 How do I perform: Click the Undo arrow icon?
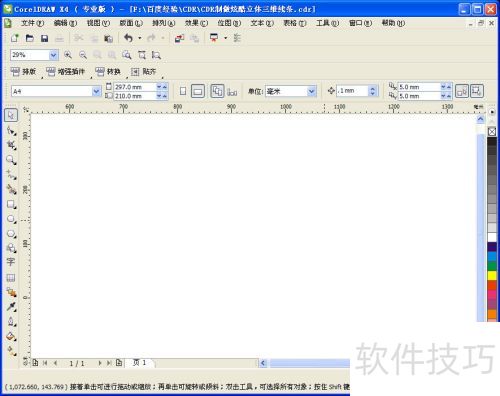[128, 38]
